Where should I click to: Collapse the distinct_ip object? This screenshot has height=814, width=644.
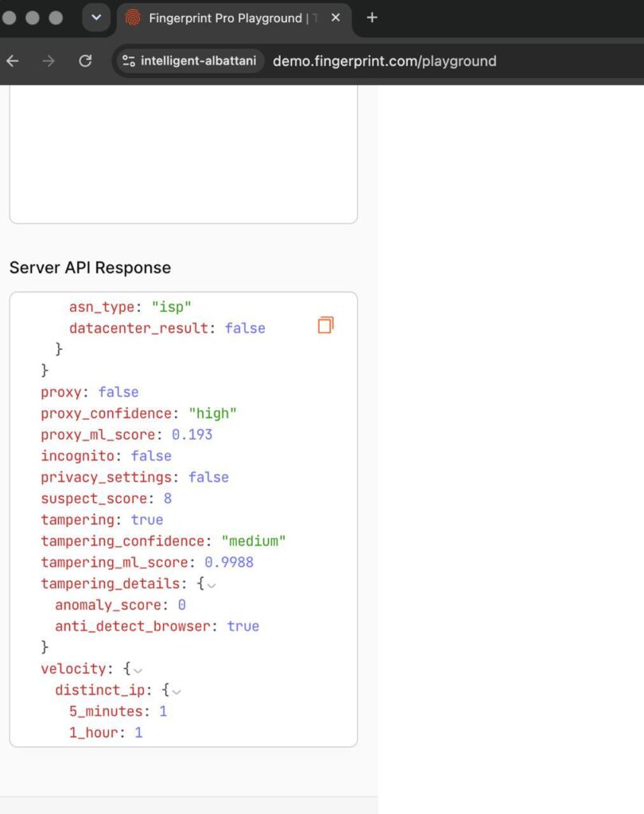point(177,691)
